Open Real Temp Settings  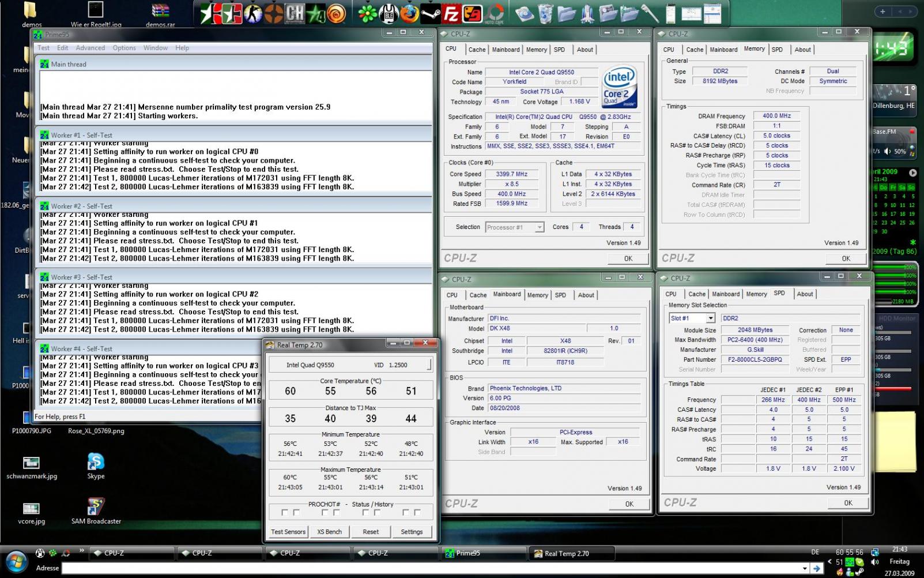412,532
